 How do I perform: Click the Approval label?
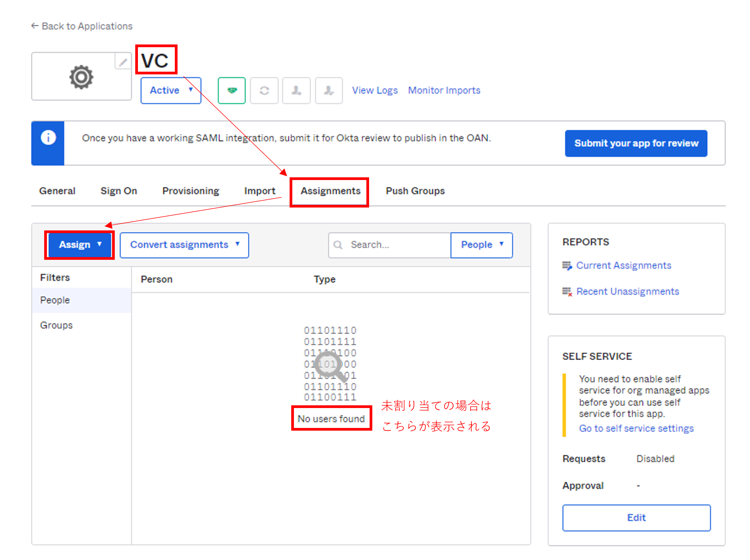click(x=583, y=486)
